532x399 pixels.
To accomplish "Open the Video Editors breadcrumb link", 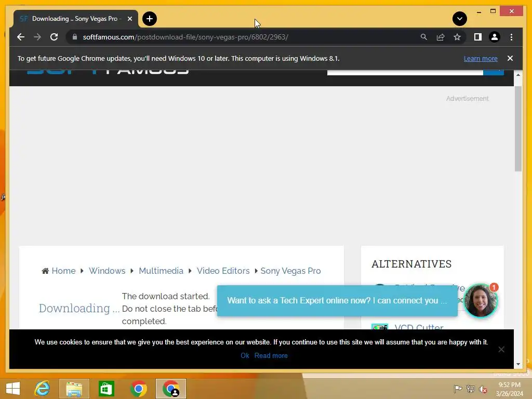I will pyautogui.click(x=223, y=271).
